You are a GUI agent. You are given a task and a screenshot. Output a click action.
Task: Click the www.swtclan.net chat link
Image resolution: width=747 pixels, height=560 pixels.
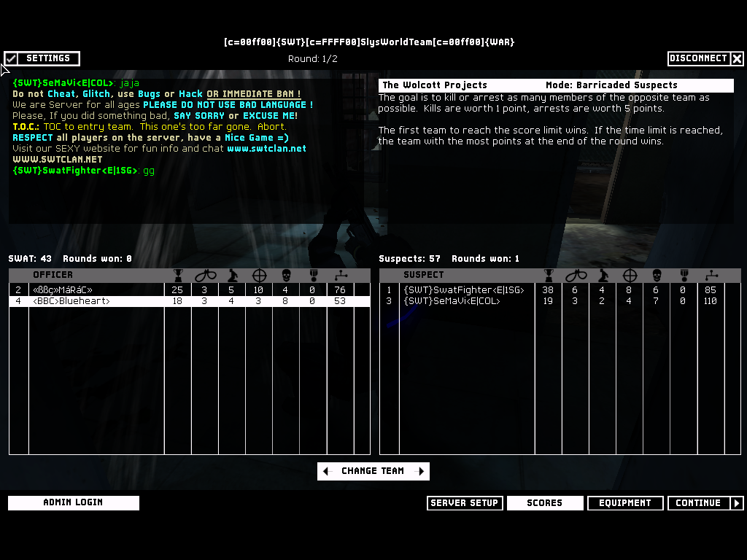coord(266,149)
